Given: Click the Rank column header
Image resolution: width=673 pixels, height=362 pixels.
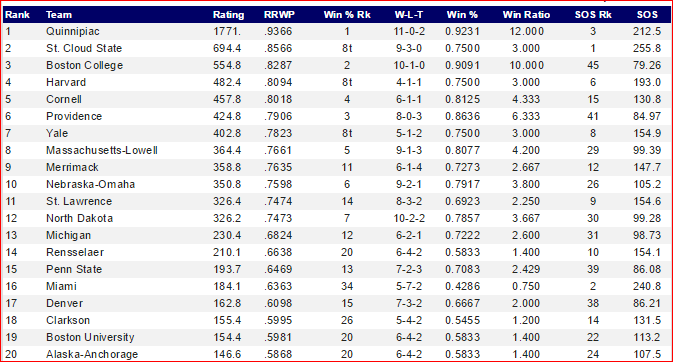Looking at the screenshot, I should click(x=17, y=15).
